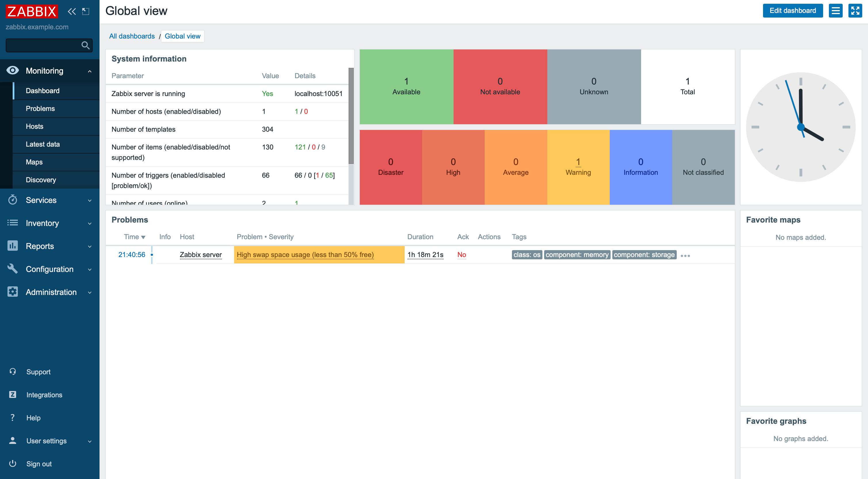The image size is (868, 479).
Task: Switch to the Global view tab
Action: [x=183, y=36]
